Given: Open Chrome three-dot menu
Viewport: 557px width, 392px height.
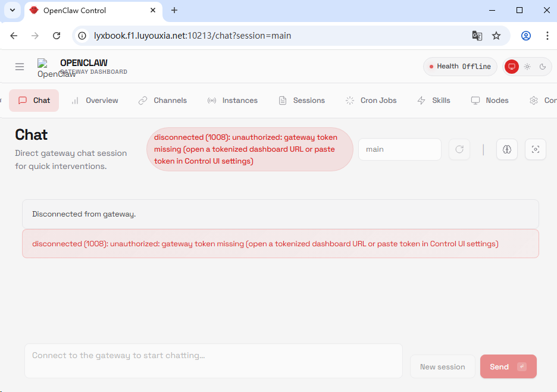Looking at the screenshot, I should coord(547,36).
